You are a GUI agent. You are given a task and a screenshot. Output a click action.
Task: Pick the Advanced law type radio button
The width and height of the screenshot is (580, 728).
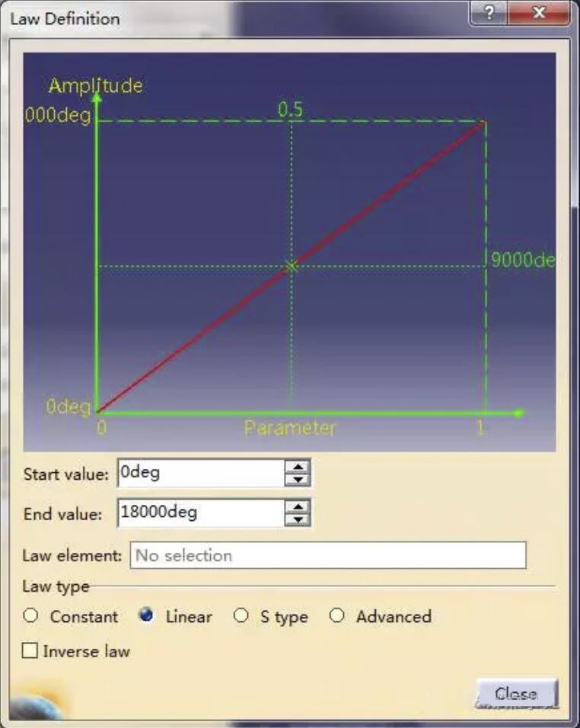(337, 615)
